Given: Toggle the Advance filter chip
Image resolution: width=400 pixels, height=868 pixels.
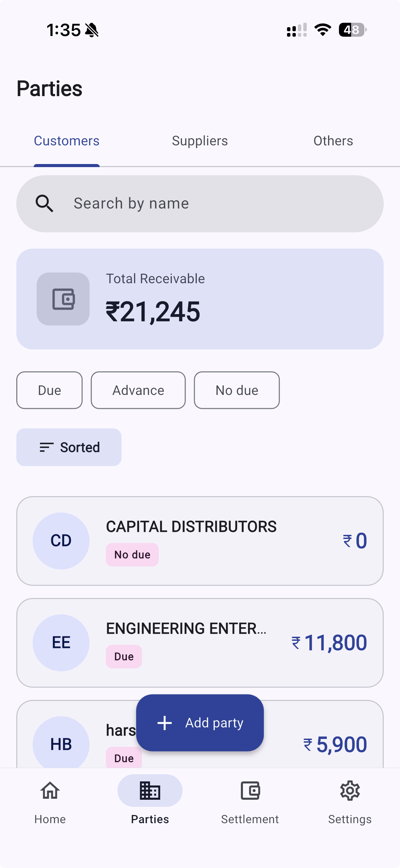Looking at the screenshot, I should click(138, 390).
